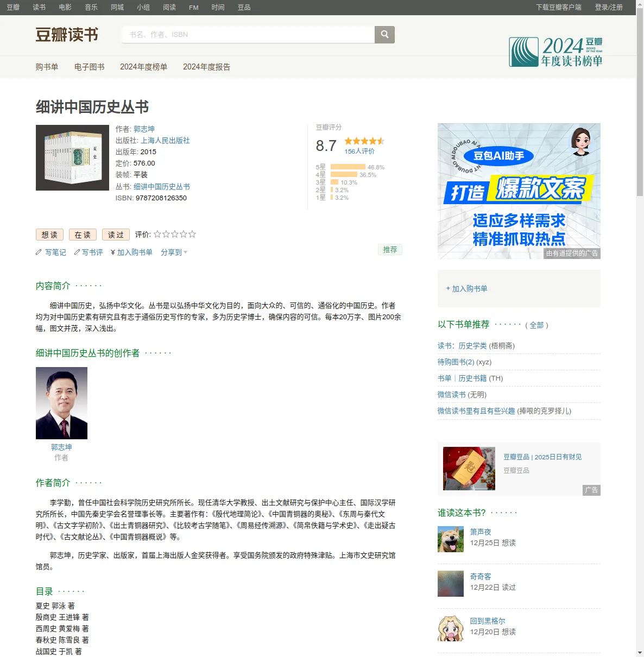The height and width of the screenshot is (657, 644).
Task: Click catalog entry 夏史 郭泳 著
Action: (x=55, y=606)
